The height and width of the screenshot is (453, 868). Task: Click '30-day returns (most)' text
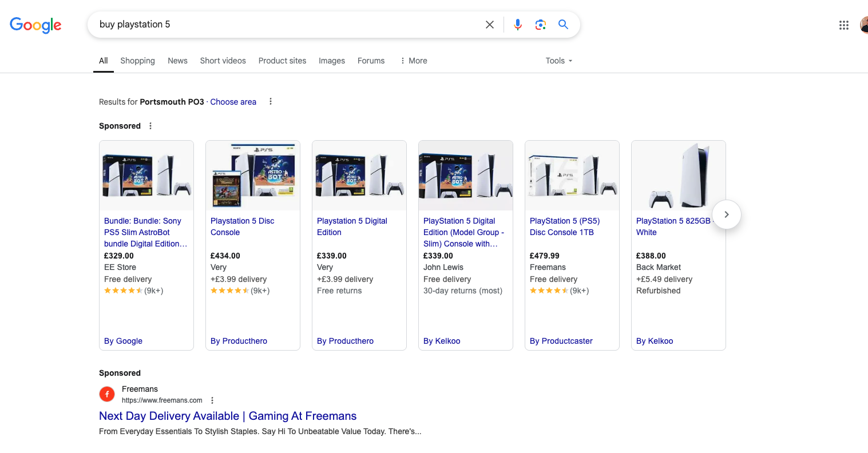(463, 291)
